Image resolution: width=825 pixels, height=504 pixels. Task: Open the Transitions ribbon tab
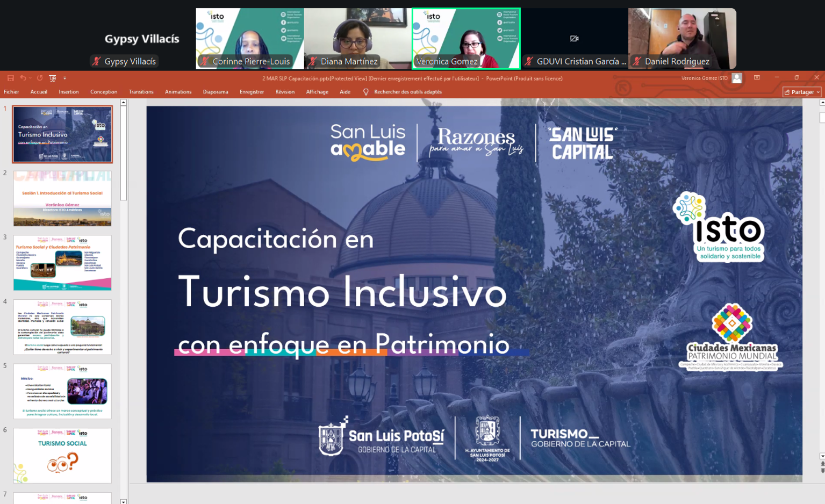coord(141,92)
